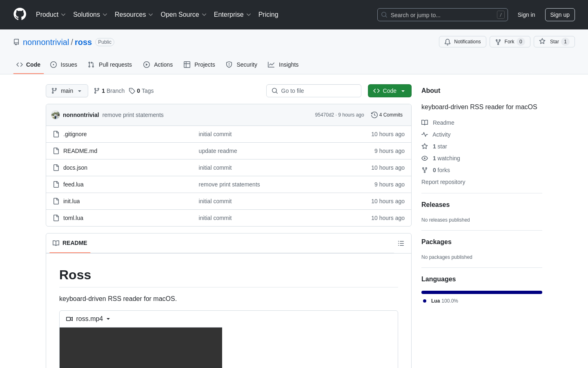Click the nonnontrivial avatar in commit bar

pos(56,115)
